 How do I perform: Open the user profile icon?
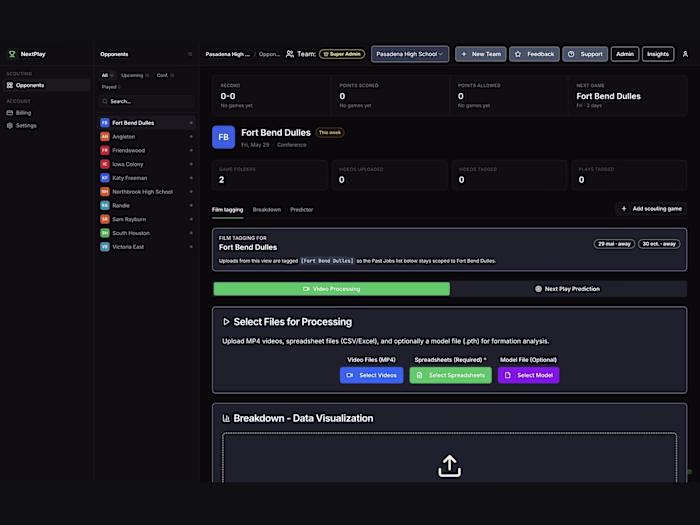[685, 54]
